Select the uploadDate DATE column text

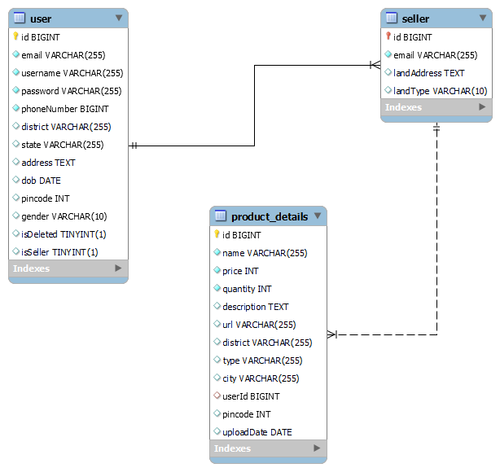257,432
